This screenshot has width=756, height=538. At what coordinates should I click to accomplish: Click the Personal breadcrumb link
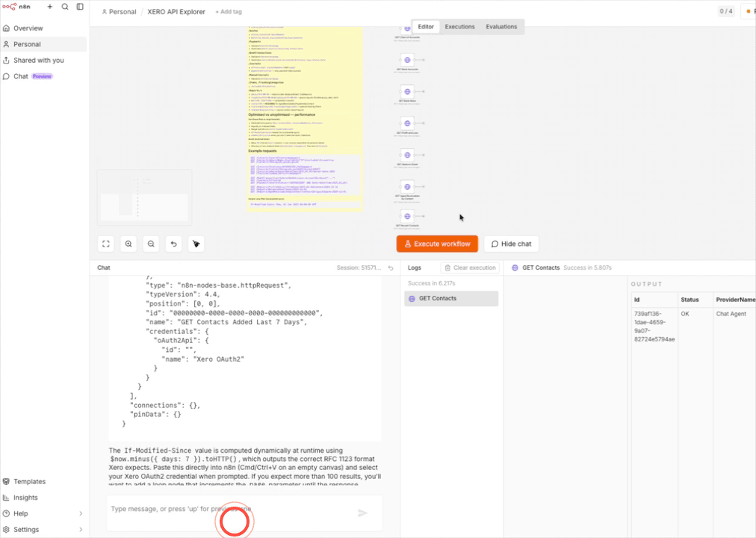[119, 11]
